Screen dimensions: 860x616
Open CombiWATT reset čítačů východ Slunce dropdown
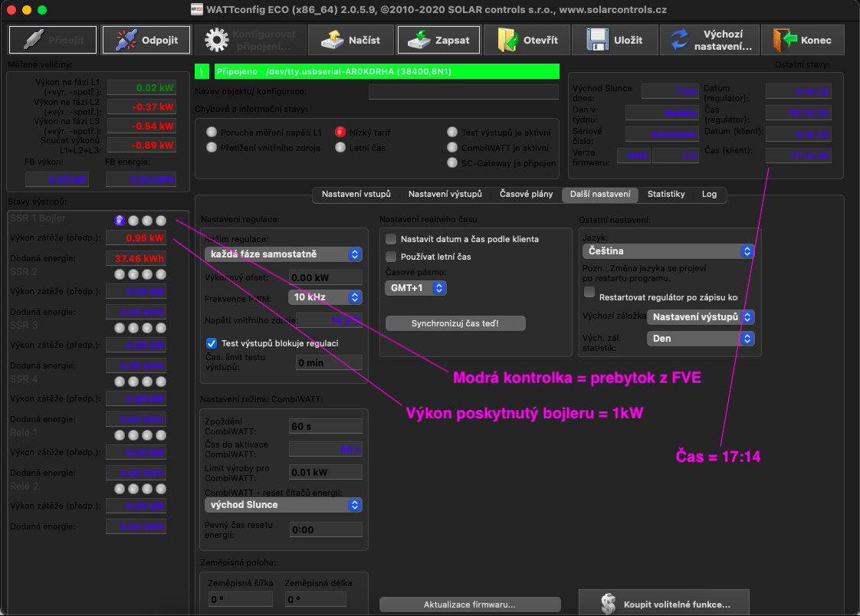tap(283, 505)
